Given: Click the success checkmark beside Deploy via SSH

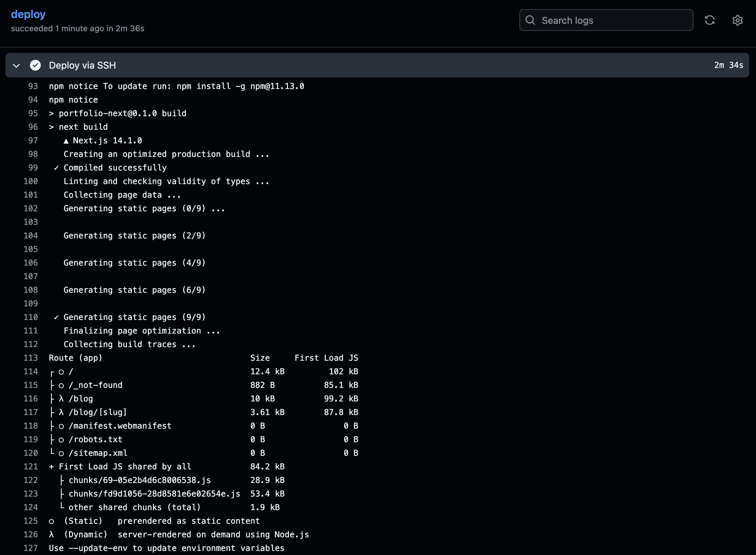Looking at the screenshot, I should point(35,65).
